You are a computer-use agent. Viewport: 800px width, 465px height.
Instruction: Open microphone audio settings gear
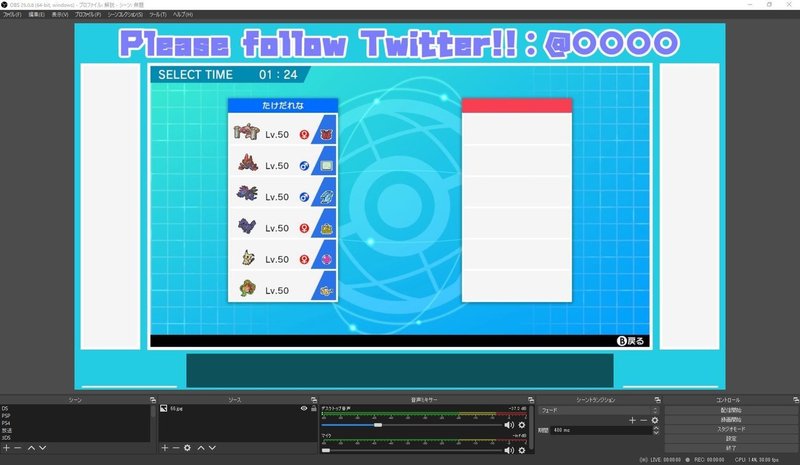[521, 450]
